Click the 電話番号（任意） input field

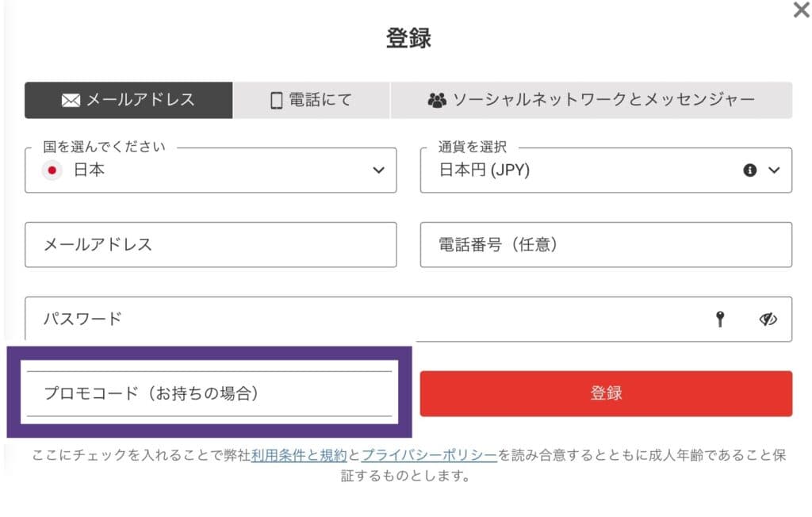point(605,245)
